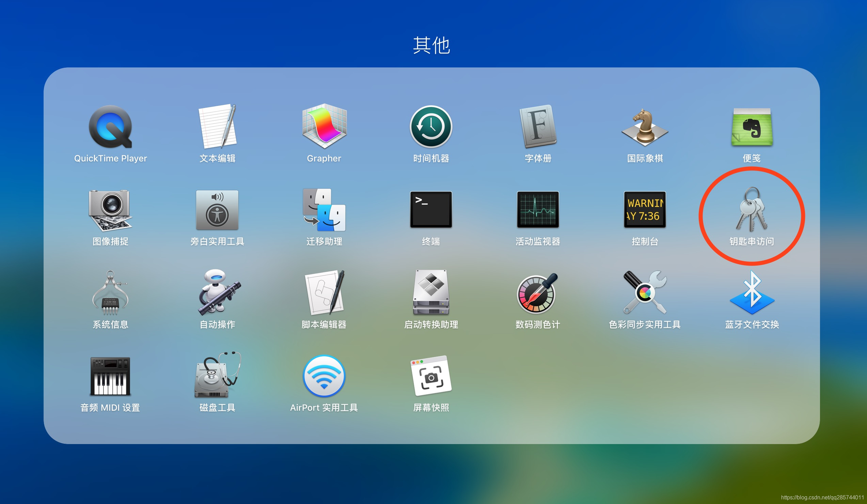Launch 字体册 (Font Book) app
This screenshot has height=504, width=867.
point(538,127)
